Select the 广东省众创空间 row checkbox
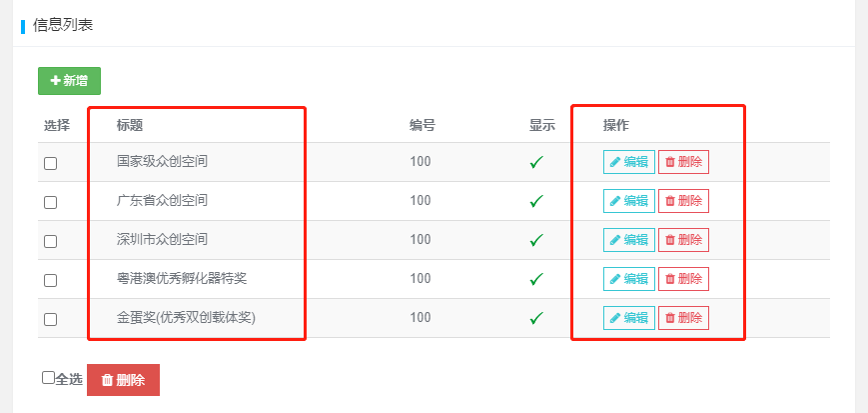Screen dimensions: 868x413 coord(50,202)
